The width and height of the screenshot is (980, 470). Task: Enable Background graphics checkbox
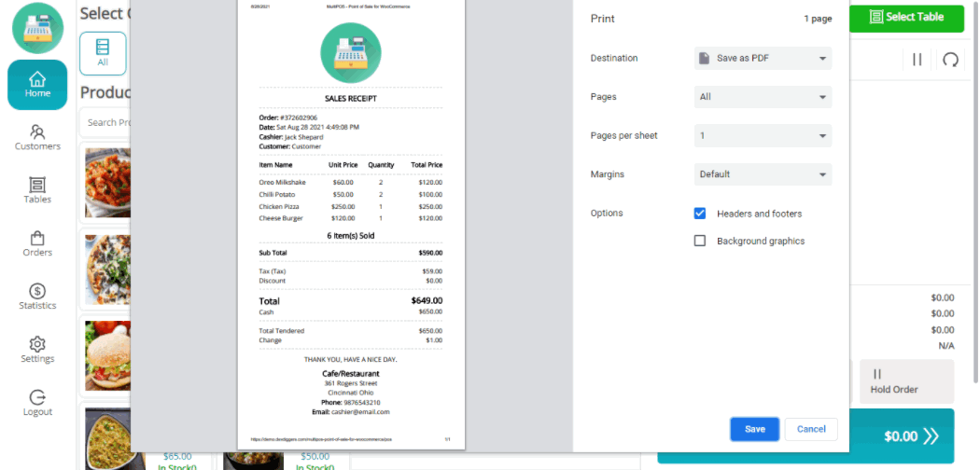pyautogui.click(x=700, y=241)
